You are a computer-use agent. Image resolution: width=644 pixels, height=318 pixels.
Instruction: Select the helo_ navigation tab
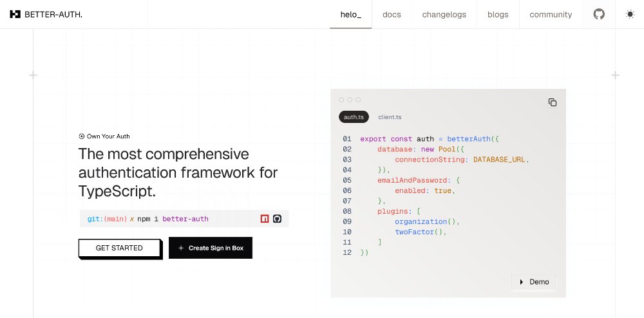click(x=351, y=14)
